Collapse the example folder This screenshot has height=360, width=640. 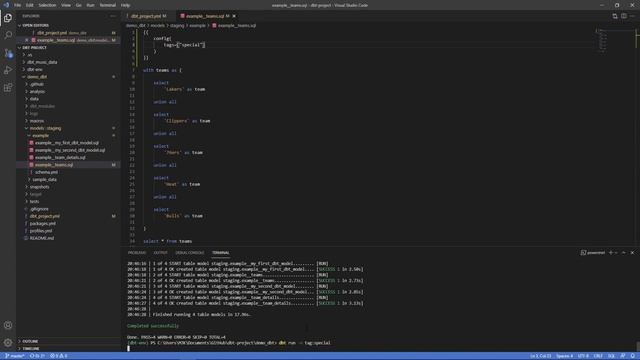(40, 136)
